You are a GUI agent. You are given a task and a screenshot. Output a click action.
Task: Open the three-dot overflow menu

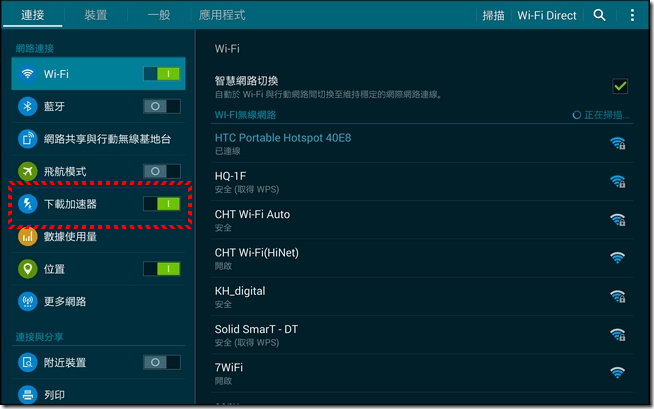pos(632,16)
